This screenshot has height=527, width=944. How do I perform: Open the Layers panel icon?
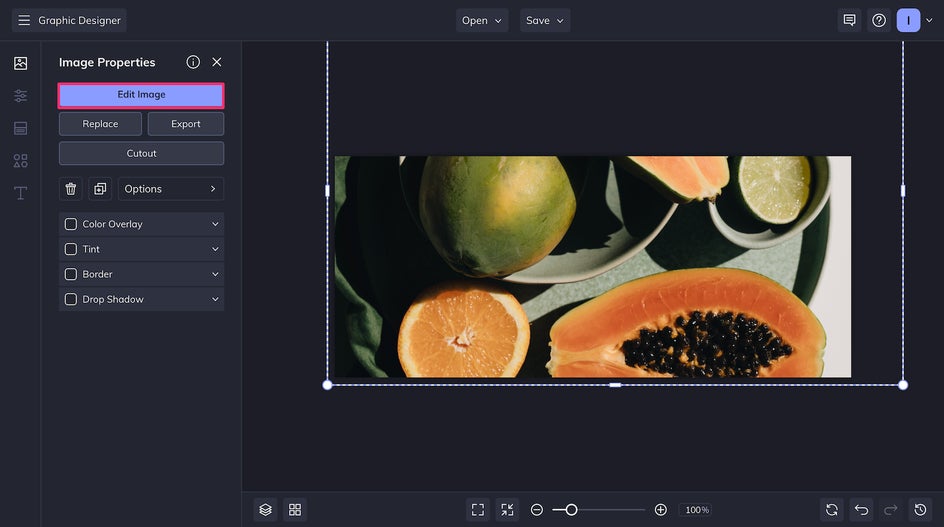(x=265, y=510)
